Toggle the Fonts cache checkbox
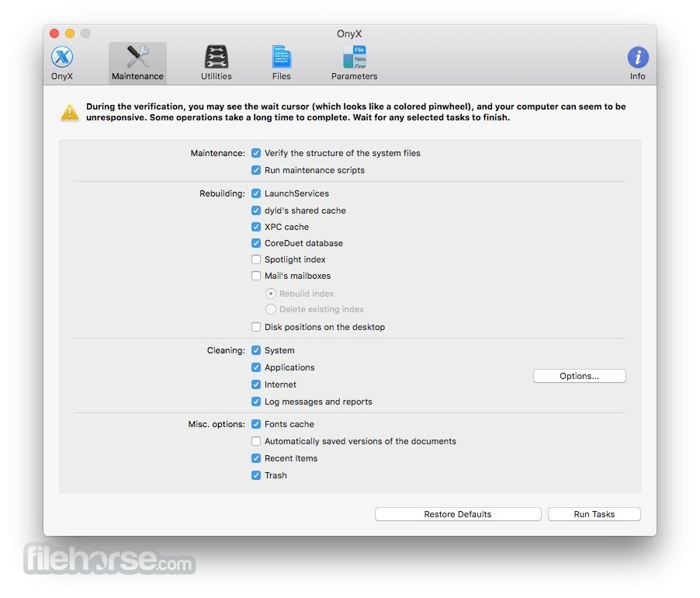Image resolution: width=700 pixels, height=598 pixels. pos(256,424)
